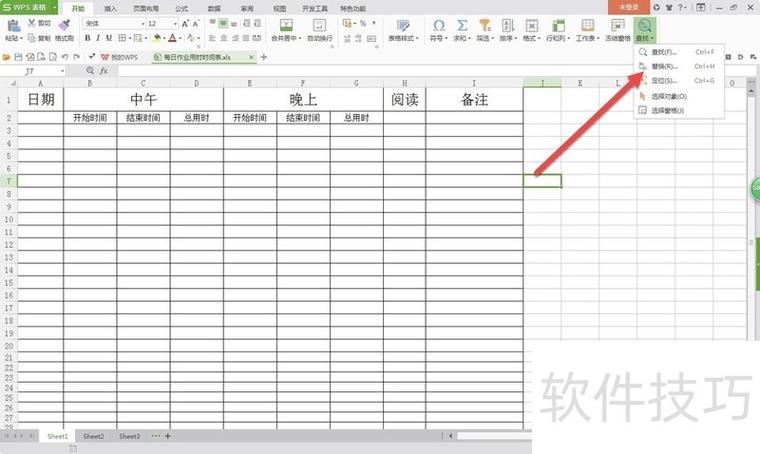Screen dimensions: 760x454
Task: Switch to the Insert (插入) ribbon tab
Action: coord(111,9)
